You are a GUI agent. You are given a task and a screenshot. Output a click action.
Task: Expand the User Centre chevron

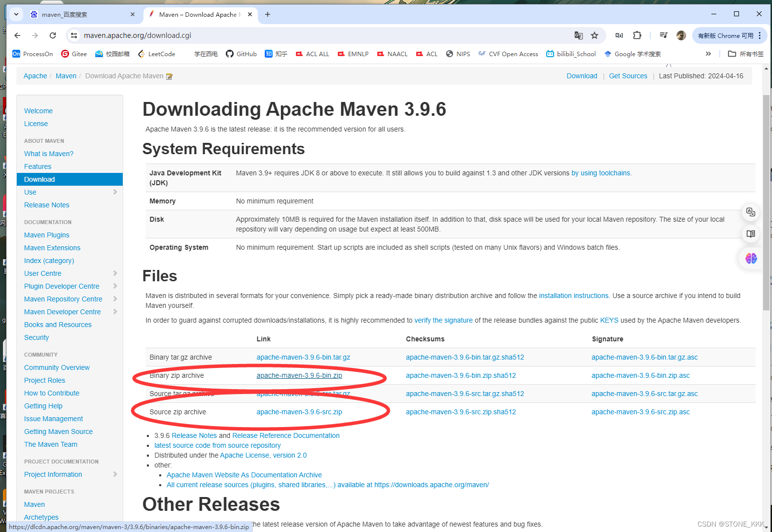(x=115, y=273)
